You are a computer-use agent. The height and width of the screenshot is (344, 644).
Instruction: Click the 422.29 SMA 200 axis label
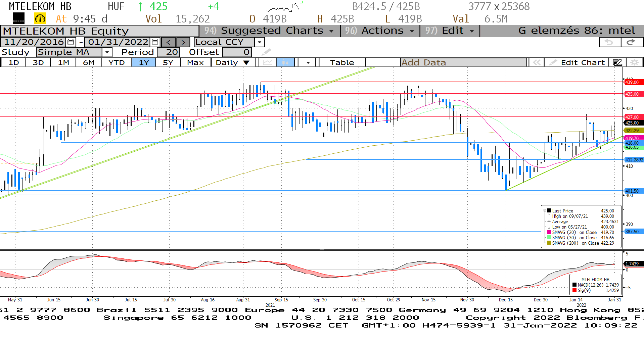click(x=633, y=131)
